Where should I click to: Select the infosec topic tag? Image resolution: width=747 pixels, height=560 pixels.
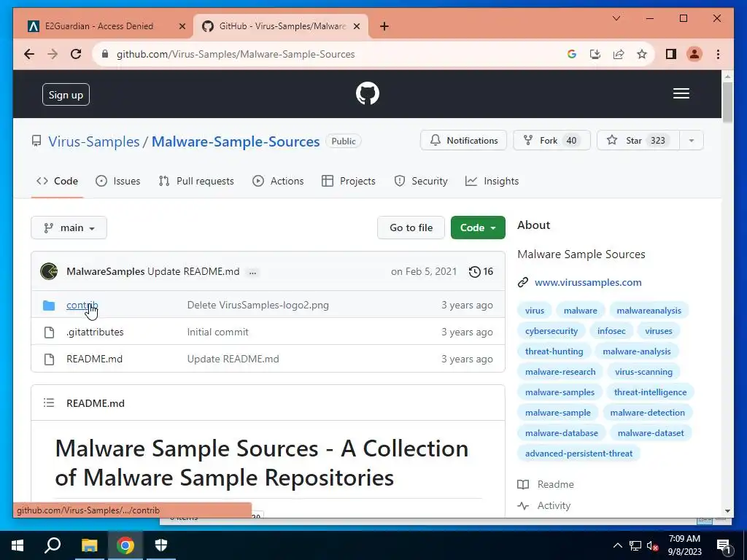click(611, 331)
